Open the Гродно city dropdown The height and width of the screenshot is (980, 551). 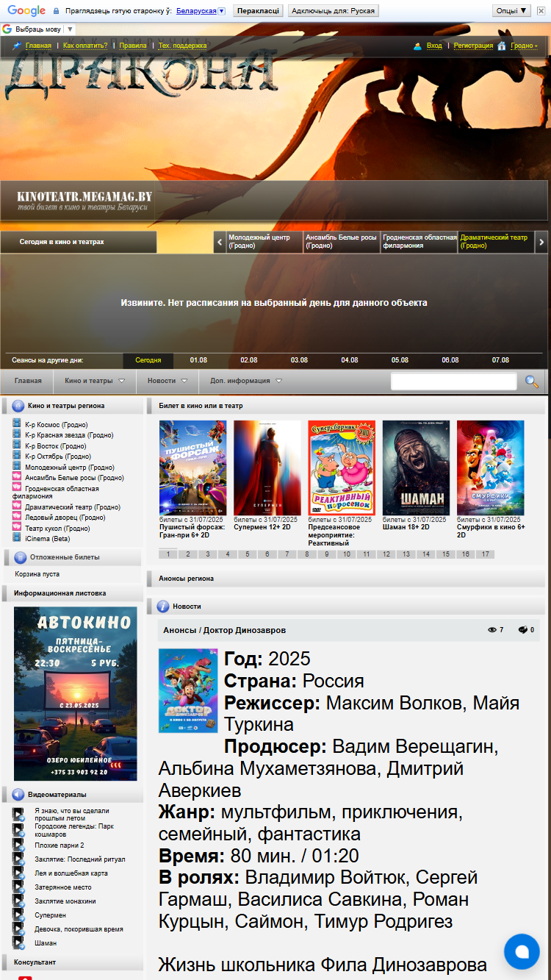(524, 46)
